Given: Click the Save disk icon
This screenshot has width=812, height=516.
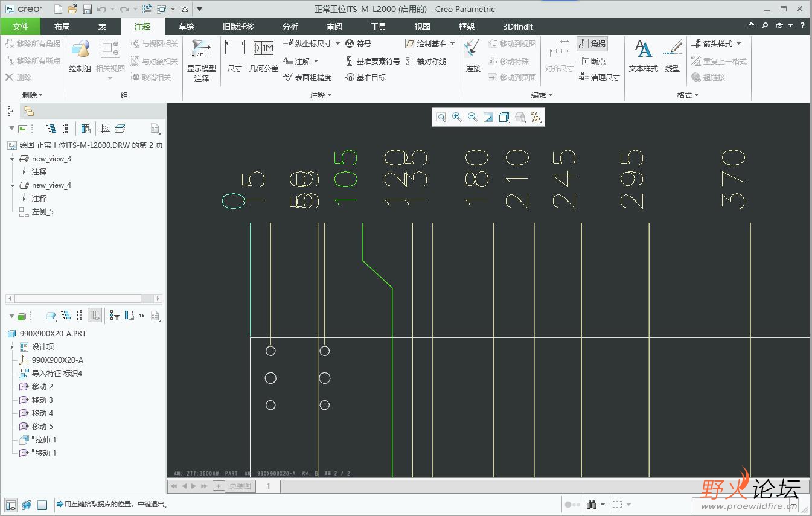Looking at the screenshot, I should pos(87,9).
